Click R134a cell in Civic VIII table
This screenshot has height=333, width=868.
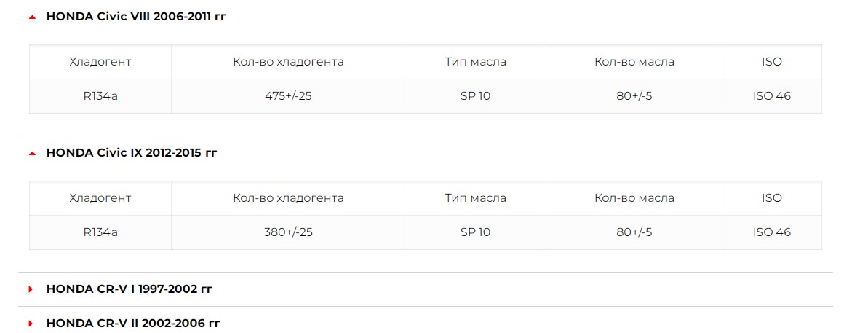100,96
